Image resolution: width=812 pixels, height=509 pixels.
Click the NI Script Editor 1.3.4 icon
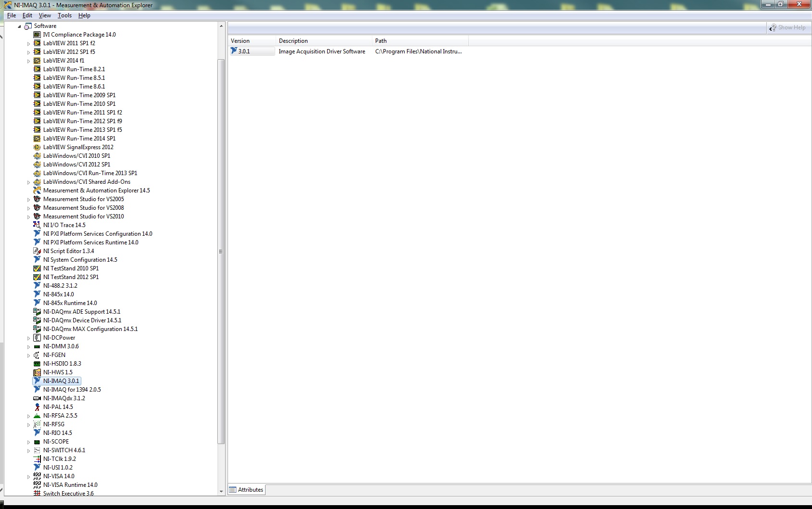(37, 251)
